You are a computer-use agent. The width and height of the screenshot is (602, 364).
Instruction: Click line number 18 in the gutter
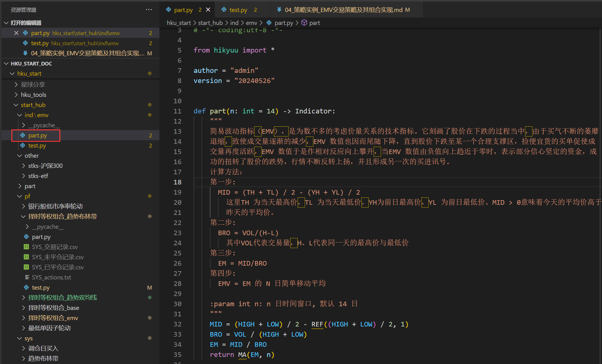pyautogui.click(x=177, y=182)
